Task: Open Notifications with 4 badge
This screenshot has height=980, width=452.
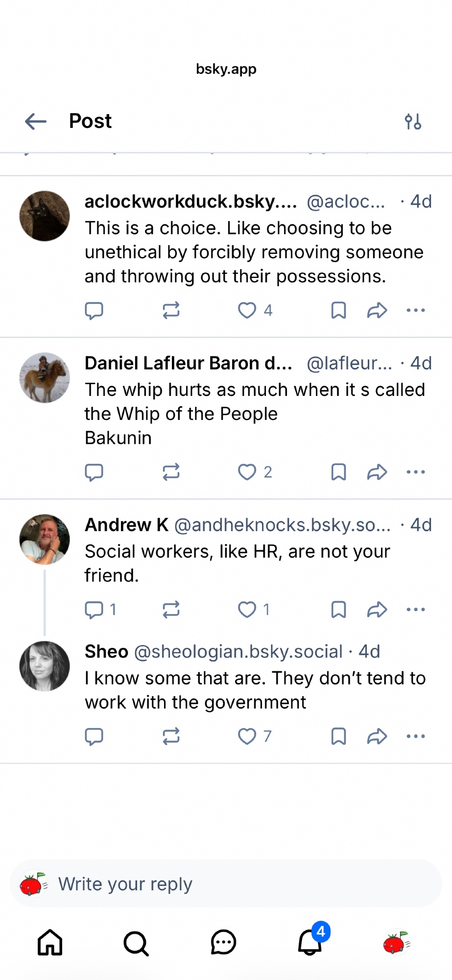Action: tap(310, 942)
